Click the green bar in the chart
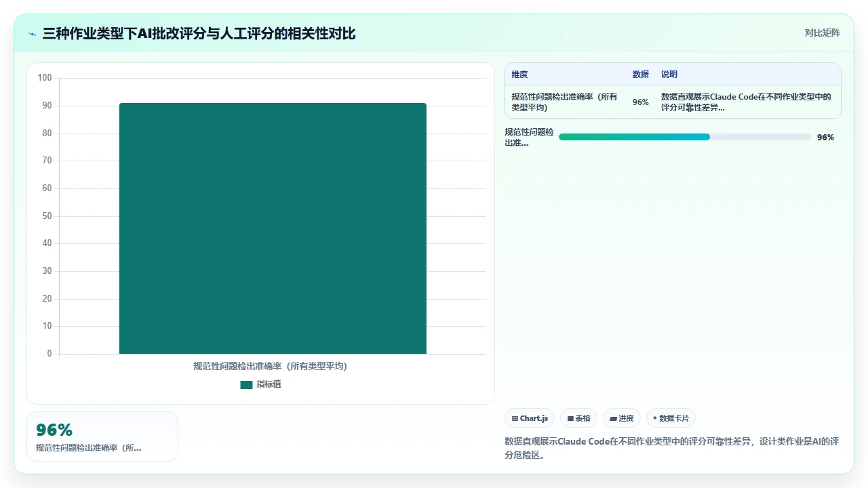 (x=273, y=228)
